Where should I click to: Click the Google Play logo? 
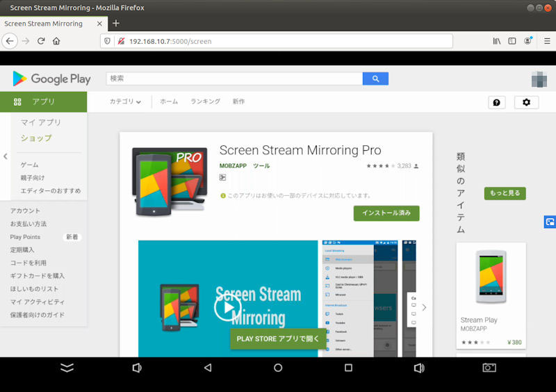click(x=51, y=79)
